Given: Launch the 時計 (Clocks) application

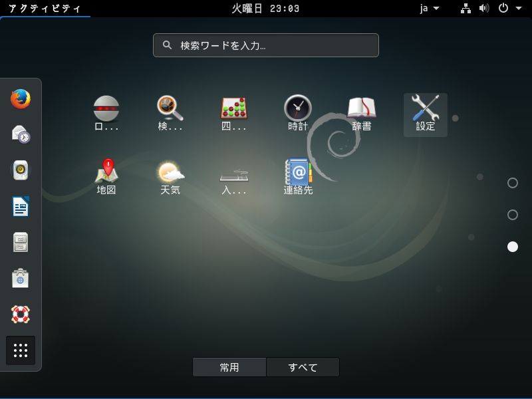Looking at the screenshot, I should 297,106.
